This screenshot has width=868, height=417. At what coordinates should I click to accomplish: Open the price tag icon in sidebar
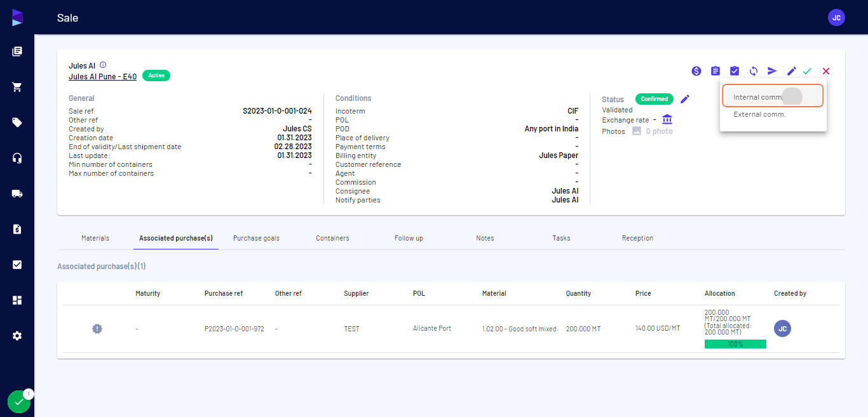point(17,122)
